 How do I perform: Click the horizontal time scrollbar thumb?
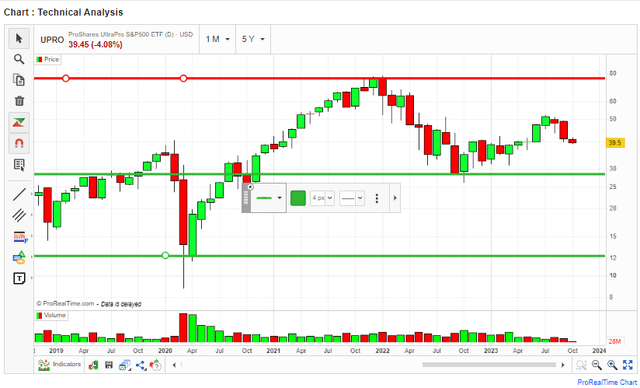[489, 365]
